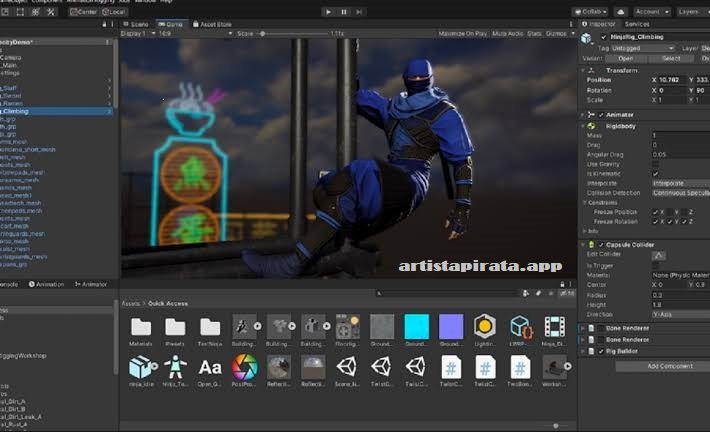Start Play mode with the Play button
Screen dimensions: 710x432
point(328,12)
